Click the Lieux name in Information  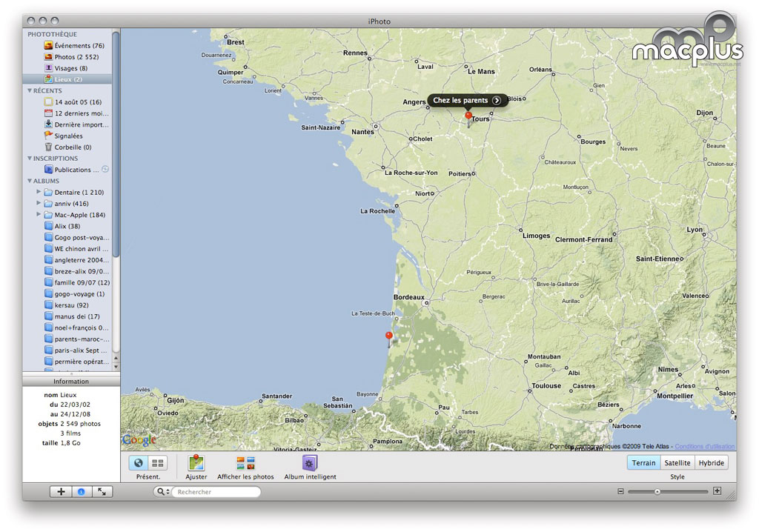pyautogui.click(x=68, y=395)
